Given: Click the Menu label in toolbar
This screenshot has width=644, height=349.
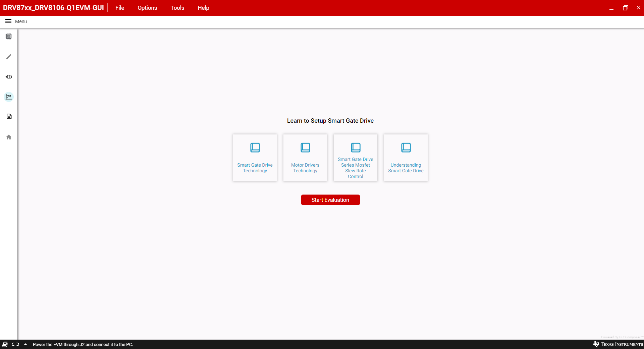Looking at the screenshot, I should tap(21, 21).
